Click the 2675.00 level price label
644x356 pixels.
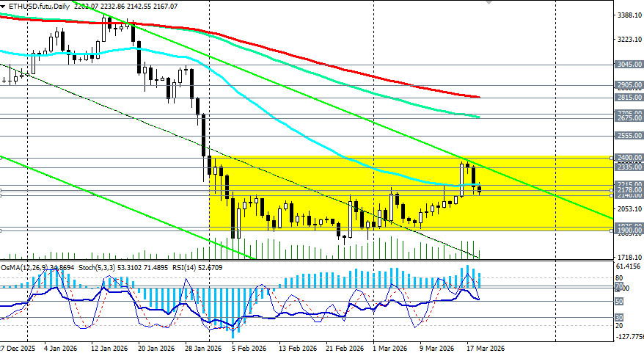(x=629, y=118)
